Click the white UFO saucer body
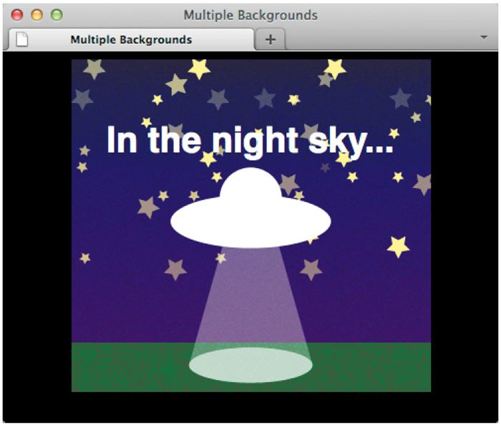Screen dimensions: 501x425 (x=251, y=222)
